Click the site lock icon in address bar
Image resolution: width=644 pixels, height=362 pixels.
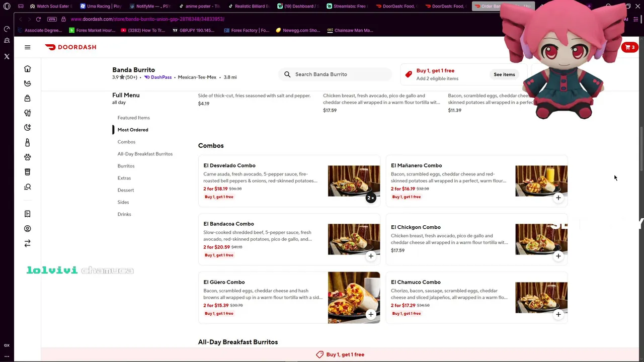(63, 19)
